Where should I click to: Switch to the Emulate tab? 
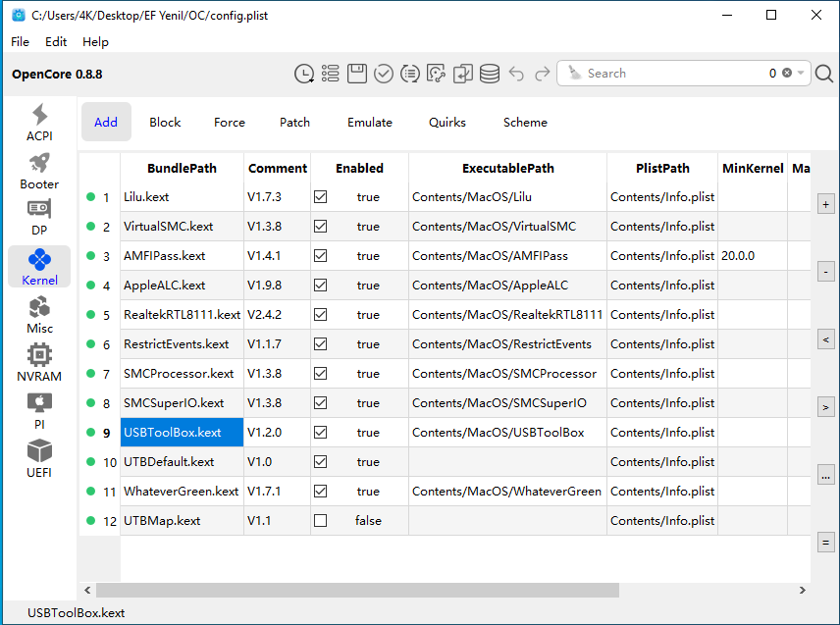[x=370, y=122]
